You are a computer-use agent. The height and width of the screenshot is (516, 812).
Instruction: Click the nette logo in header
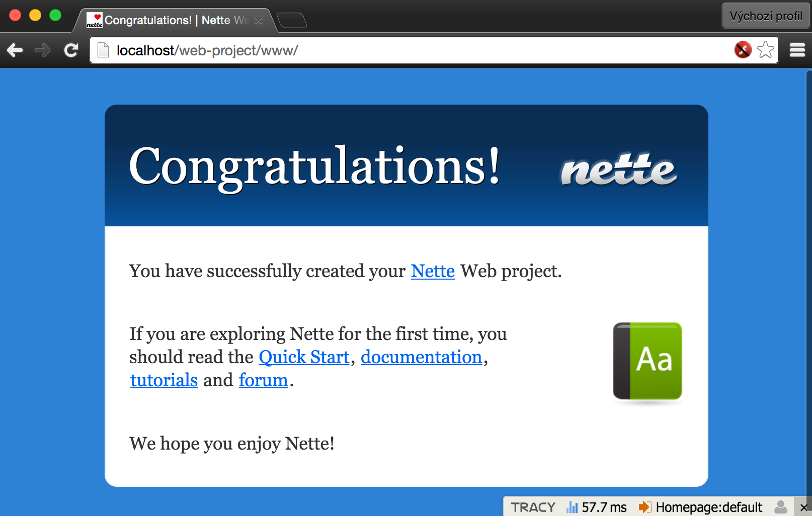coord(618,169)
